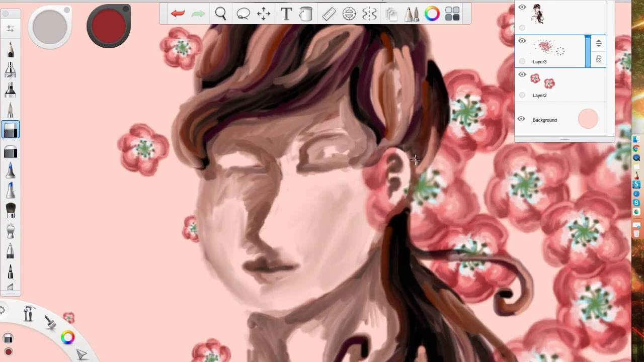Viewport: 644px width, 362px height.
Task: Click the Background layer label
Action: 545,120
